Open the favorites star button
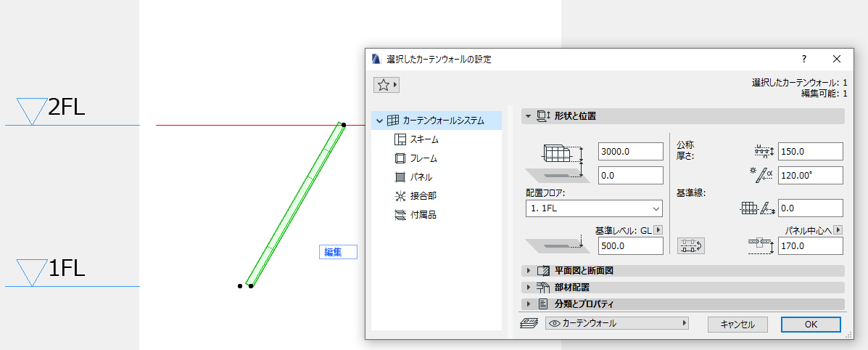Viewport: 868px width, 350px height. click(387, 85)
